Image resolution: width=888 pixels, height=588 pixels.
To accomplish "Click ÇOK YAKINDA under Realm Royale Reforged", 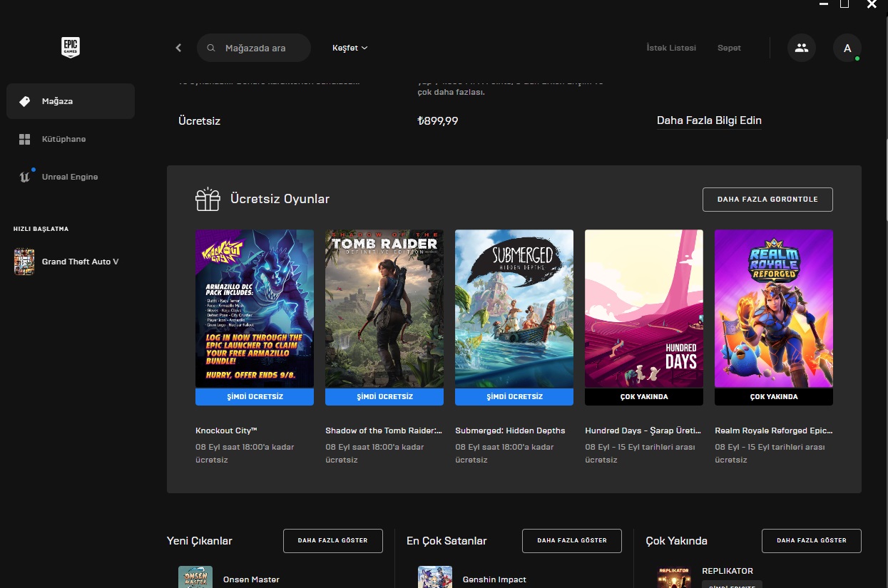I will click(774, 396).
